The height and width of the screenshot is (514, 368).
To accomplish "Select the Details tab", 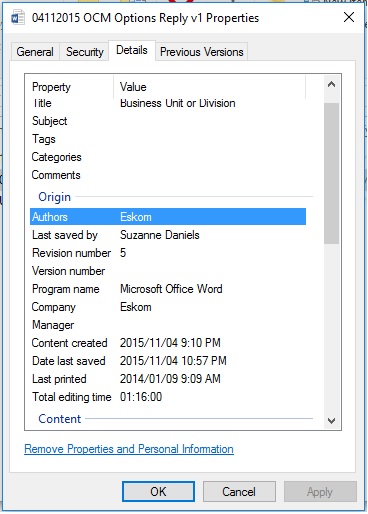I will (x=132, y=50).
